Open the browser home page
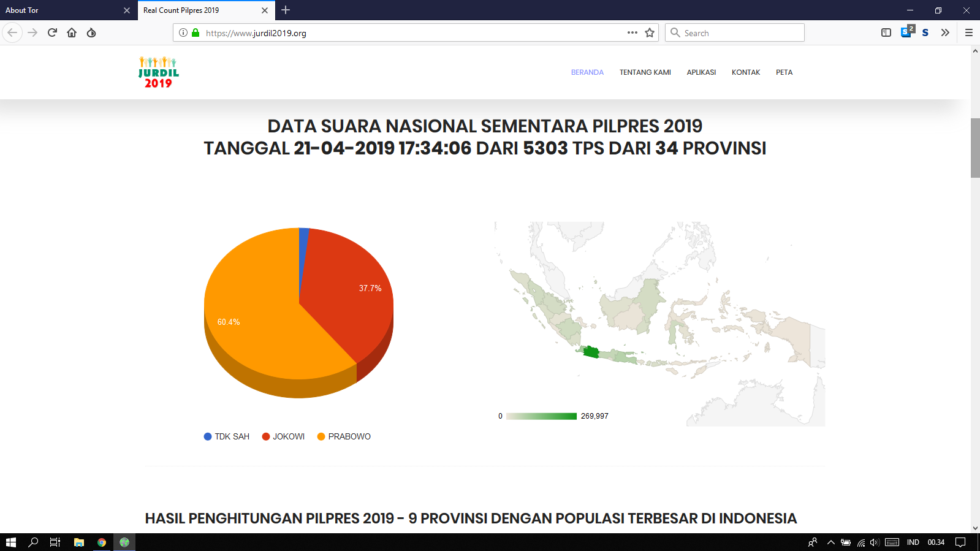The height and width of the screenshot is (551, 980). pos(72,32)
